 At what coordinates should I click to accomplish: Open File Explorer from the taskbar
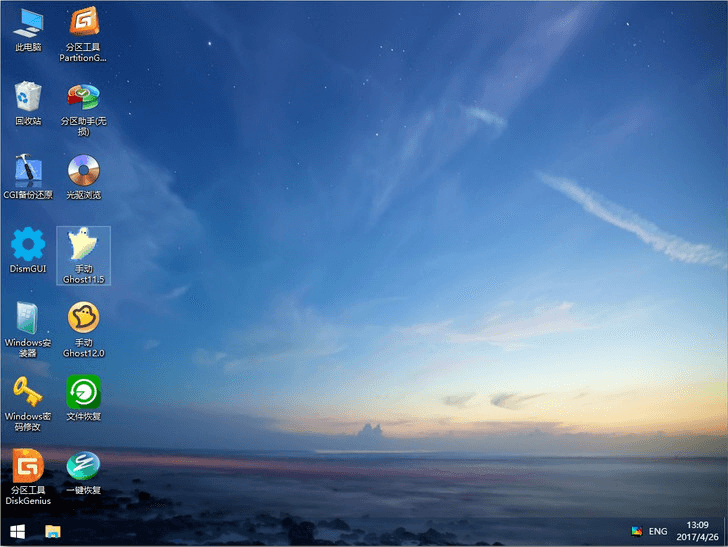52,531
